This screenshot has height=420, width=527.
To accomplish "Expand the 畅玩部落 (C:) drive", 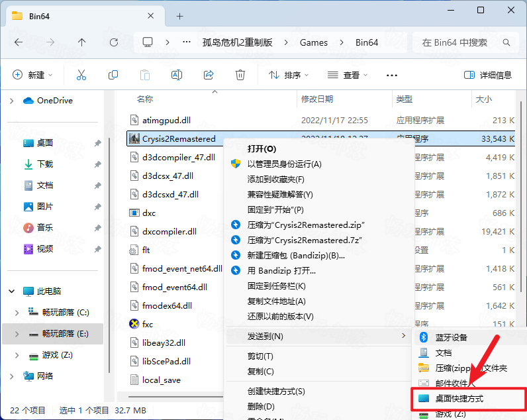I will coord(17,313).
